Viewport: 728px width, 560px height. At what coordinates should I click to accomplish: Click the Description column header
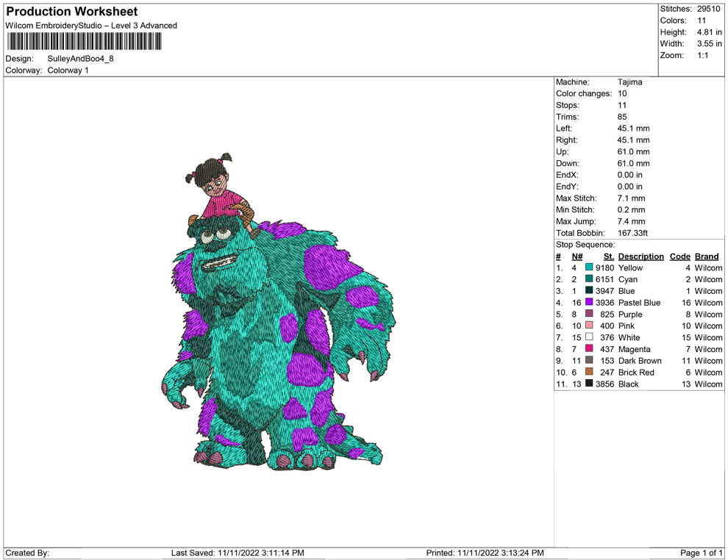[640, 256]
